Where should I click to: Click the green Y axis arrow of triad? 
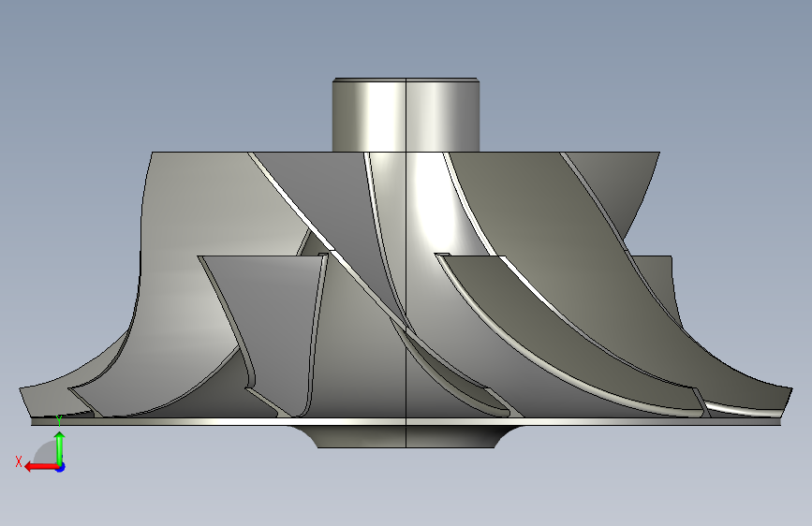pos(60,448)
